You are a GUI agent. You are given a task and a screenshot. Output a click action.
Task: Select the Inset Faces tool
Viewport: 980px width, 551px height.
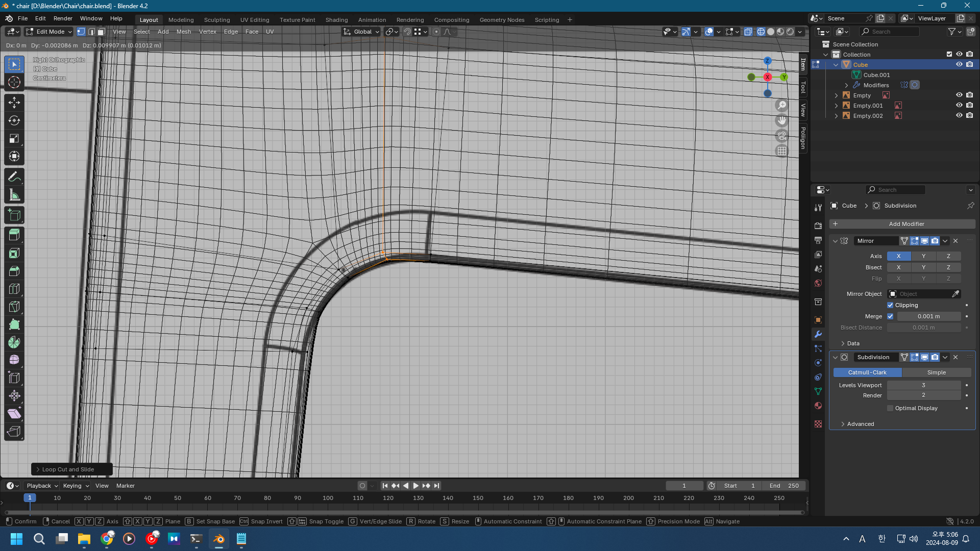pos(14,253)
